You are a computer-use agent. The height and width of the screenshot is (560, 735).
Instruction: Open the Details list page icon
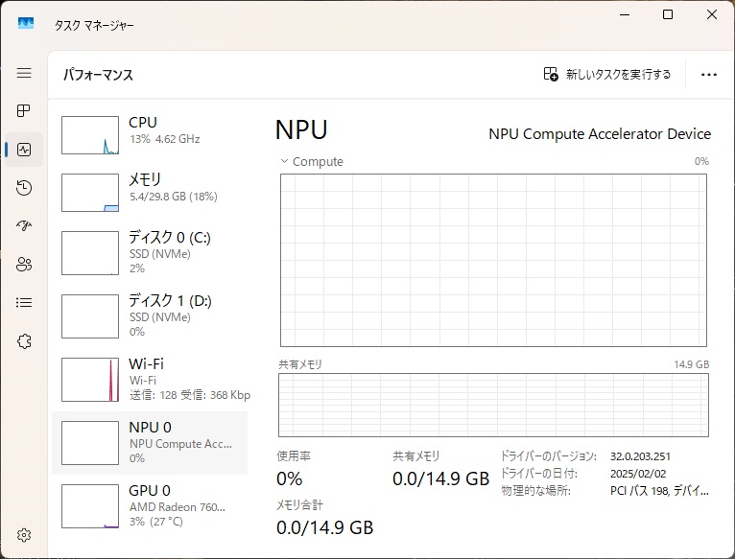coord(24,303)
